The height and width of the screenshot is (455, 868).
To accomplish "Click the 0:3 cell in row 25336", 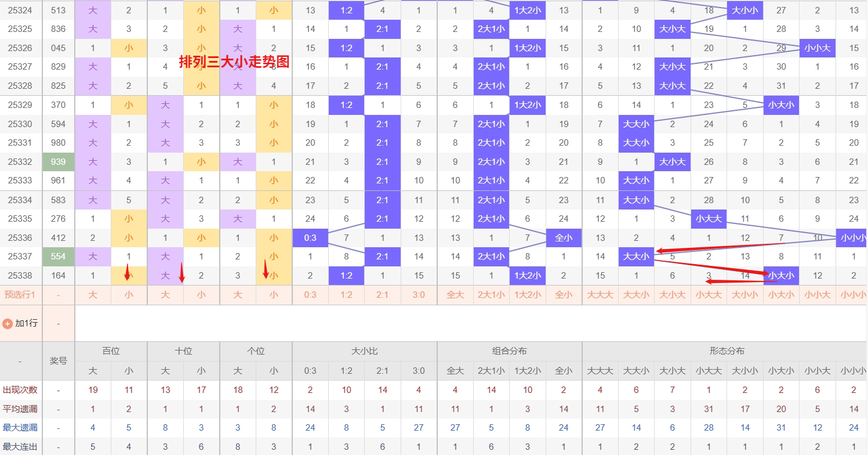I will [x=310, y=238].
